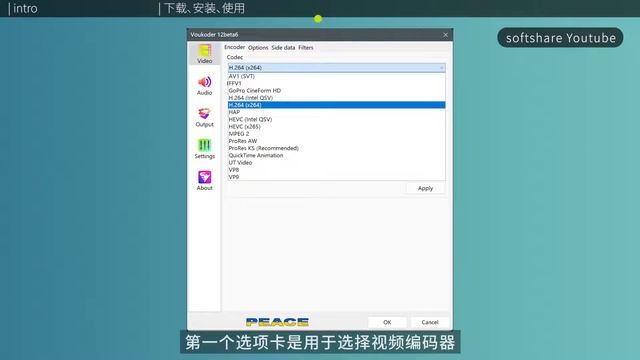
Task: Choose QuickTime Animation codec
Action: point(336,156)
